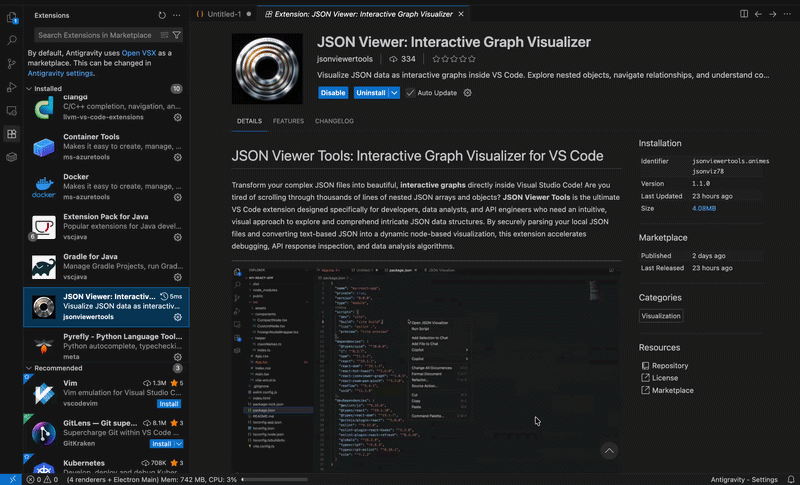This screenshot has height=485, width=800.
Task: Uninstall the JSON Viewer extension
Action: pos(371,93)
